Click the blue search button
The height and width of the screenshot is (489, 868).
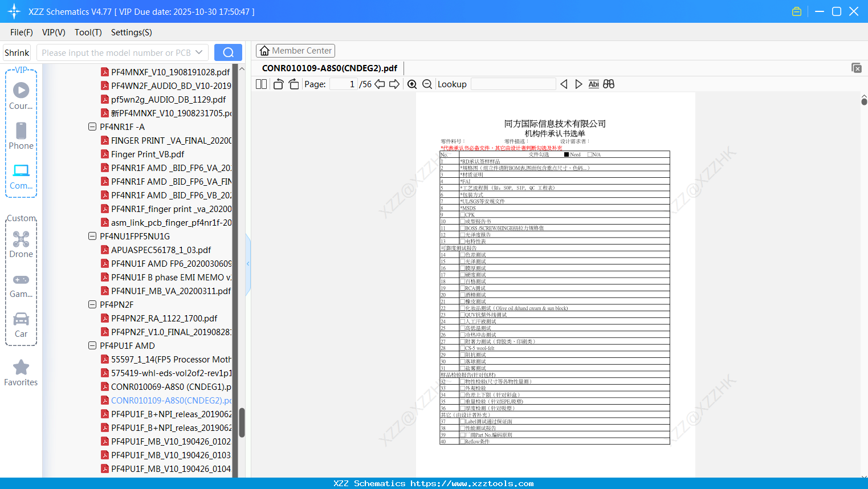[228, 52]
